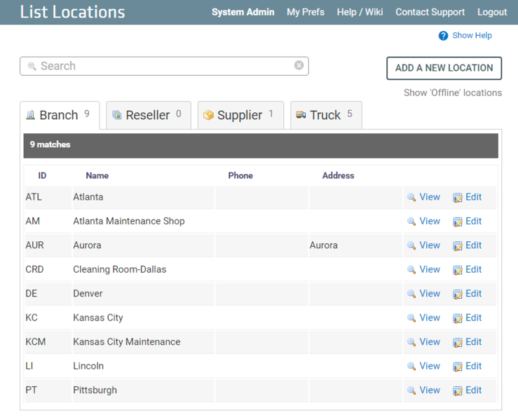Click ADD A NEW LOCATION button
The height and width of the screenshot is (420, 518).
pos(444,68)
